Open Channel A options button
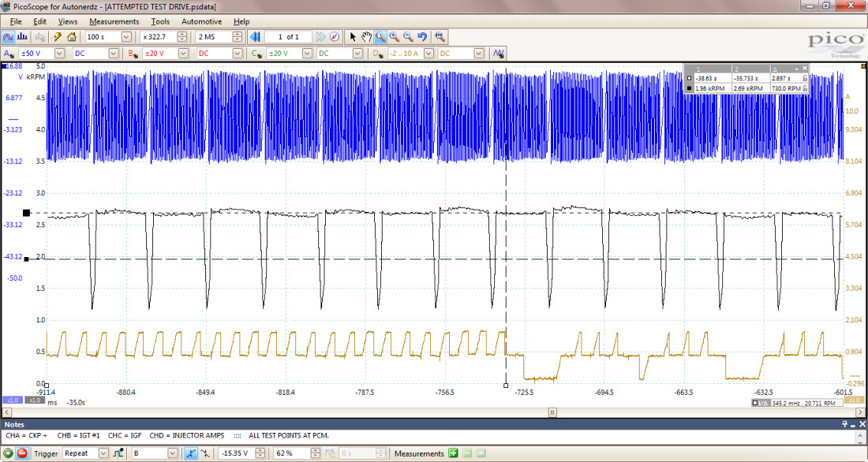The image size is (868, 462). (9, 54)
